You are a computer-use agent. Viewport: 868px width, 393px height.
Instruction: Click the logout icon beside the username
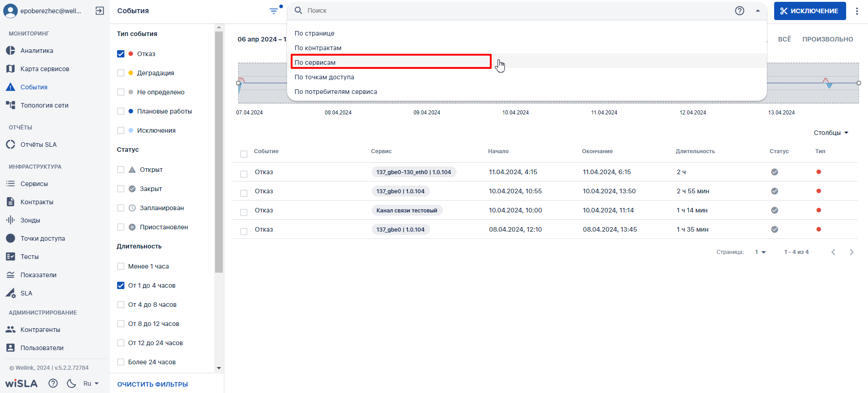[x=100, y=11]
